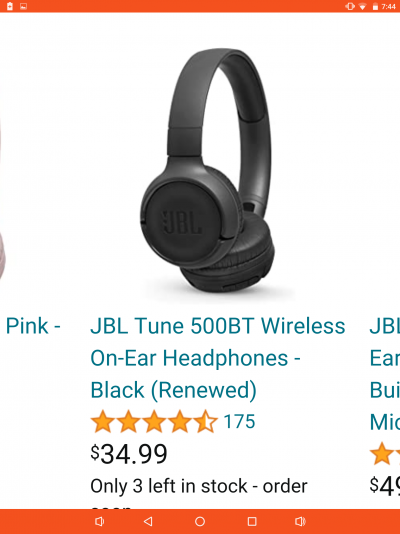Tap the Android home circle icon
Screen dimensions: 400x534
click(x=200, y=521)
